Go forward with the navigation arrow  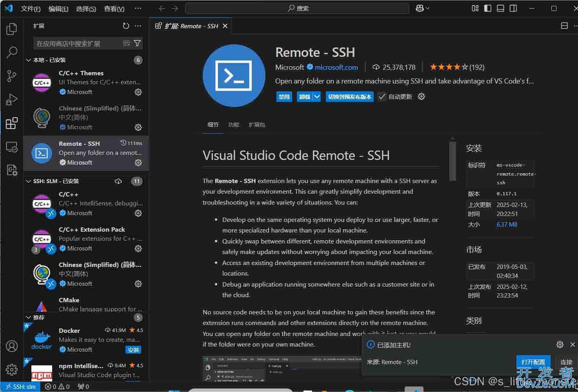point(175,8)
